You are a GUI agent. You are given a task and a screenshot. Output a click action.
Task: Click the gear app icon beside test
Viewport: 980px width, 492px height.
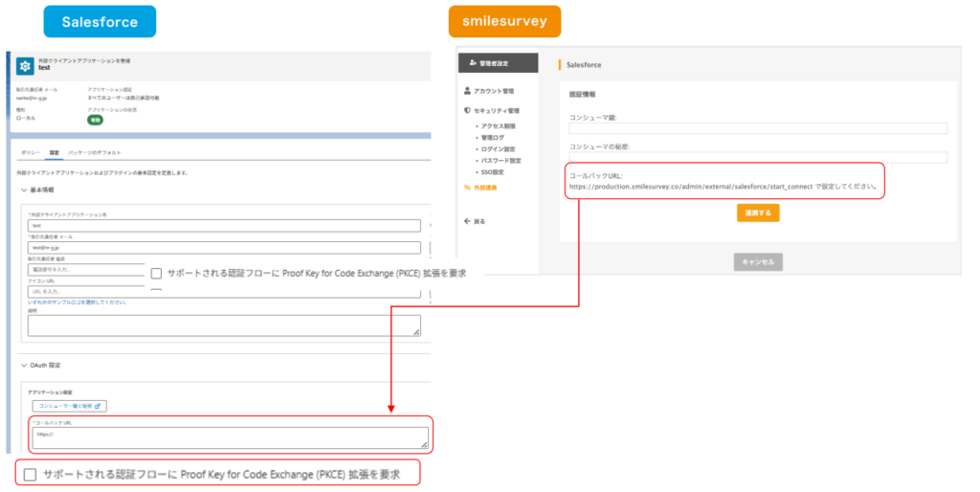click(x=25, y=66)
